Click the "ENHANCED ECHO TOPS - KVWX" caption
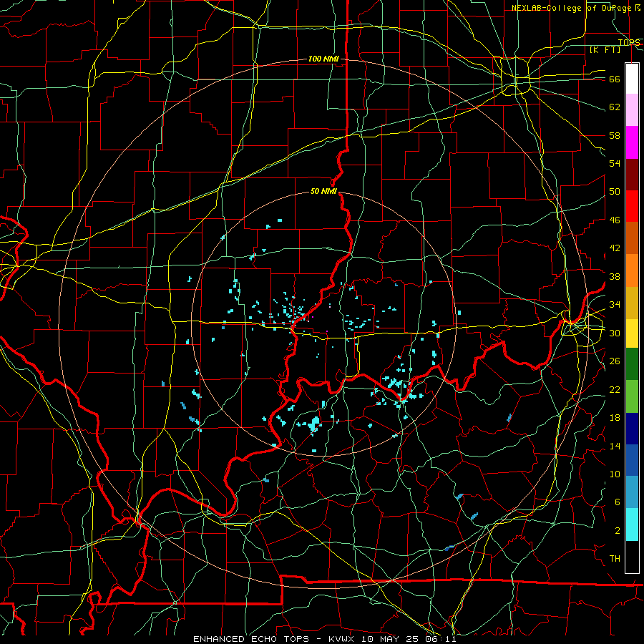Image resolution: width=644 pixels, height=644 pixels. (x=273, y=639)
